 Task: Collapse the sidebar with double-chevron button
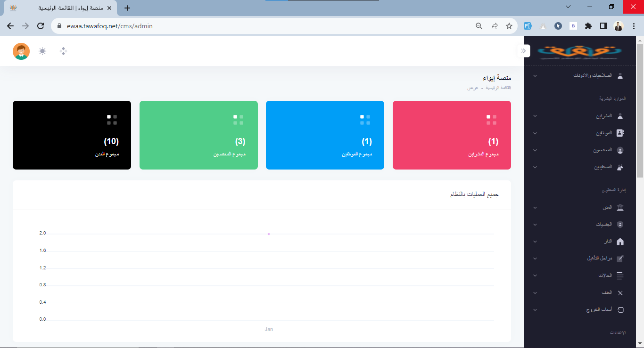pos(523,51)
